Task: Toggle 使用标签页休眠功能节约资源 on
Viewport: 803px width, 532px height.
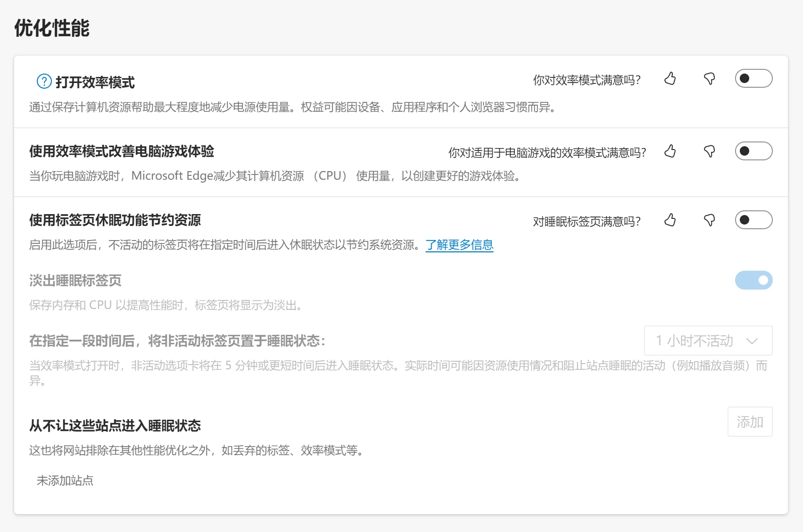Action: [x=753, y=220]
